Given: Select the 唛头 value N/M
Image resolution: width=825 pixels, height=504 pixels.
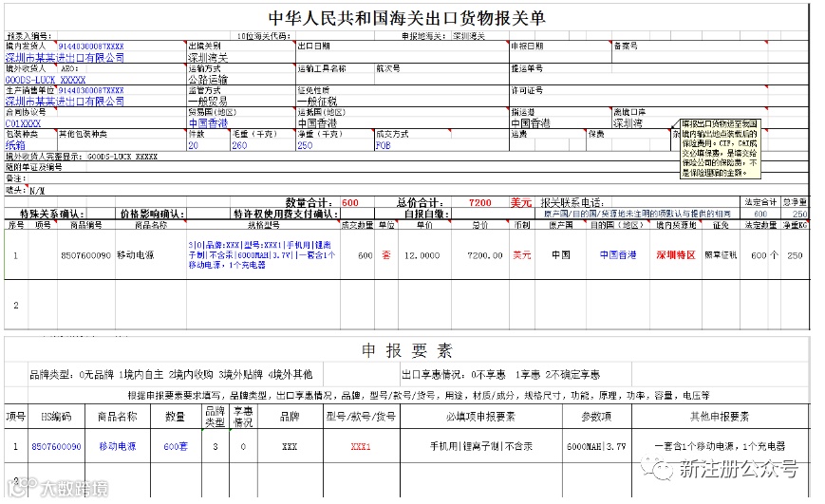Looking at the screenshot, I should click(37, 191).
